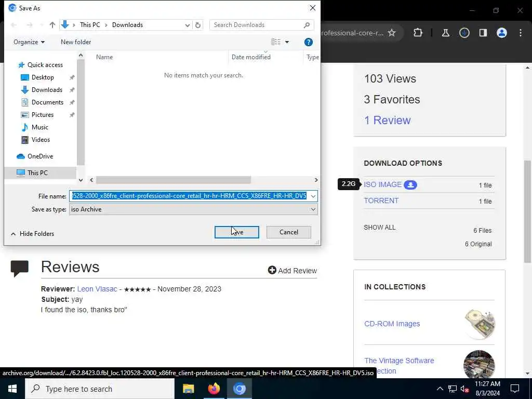The image size is (532, 399).
Task: Open Chrome profile avatar
Action: click(502, 33)
